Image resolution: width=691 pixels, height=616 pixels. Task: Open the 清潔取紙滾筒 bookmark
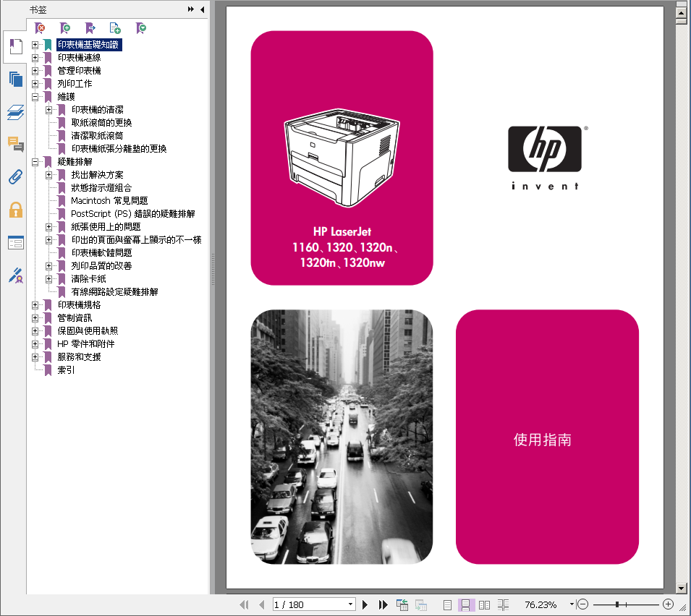pos(97,136)
